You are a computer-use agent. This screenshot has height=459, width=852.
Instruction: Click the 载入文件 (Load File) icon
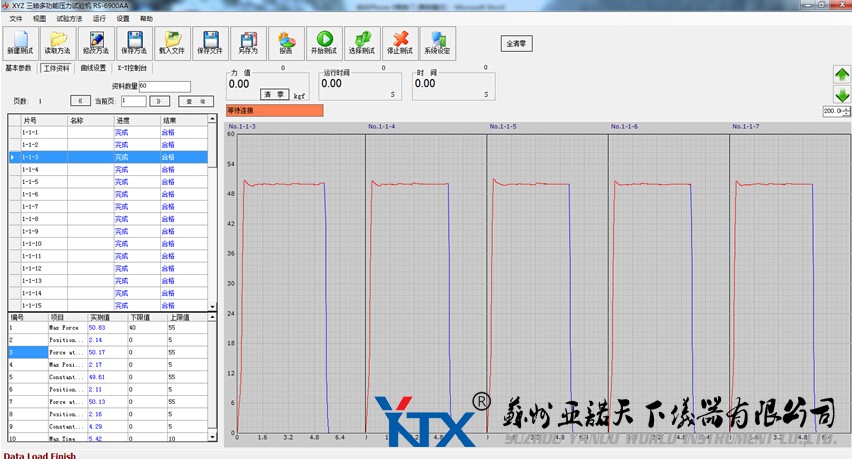[x=171, y=43]
